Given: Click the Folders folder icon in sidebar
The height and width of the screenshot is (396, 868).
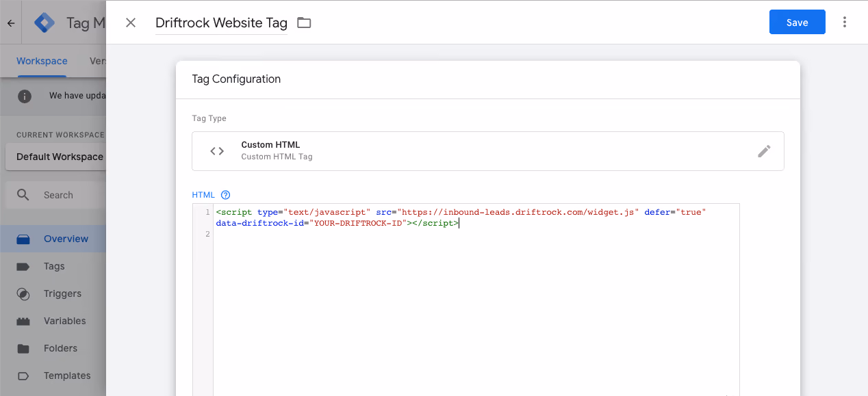Looking at the screenshot, I should pyautogui.click(x=23, y=348).
